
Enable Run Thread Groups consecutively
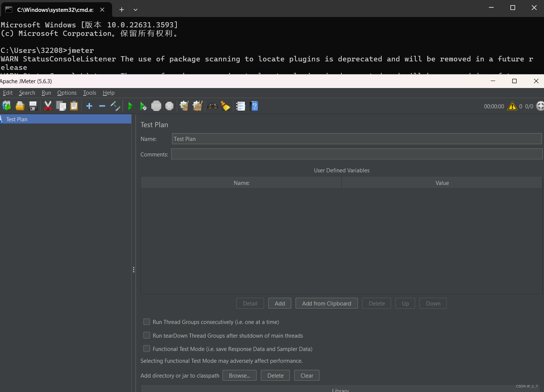(x=146, y=322)
